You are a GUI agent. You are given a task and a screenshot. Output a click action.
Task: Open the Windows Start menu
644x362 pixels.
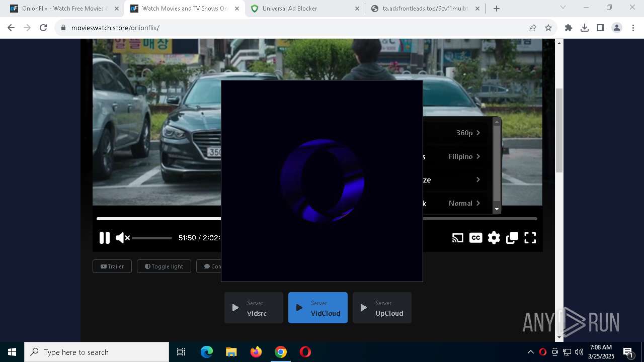coord(12,352)
